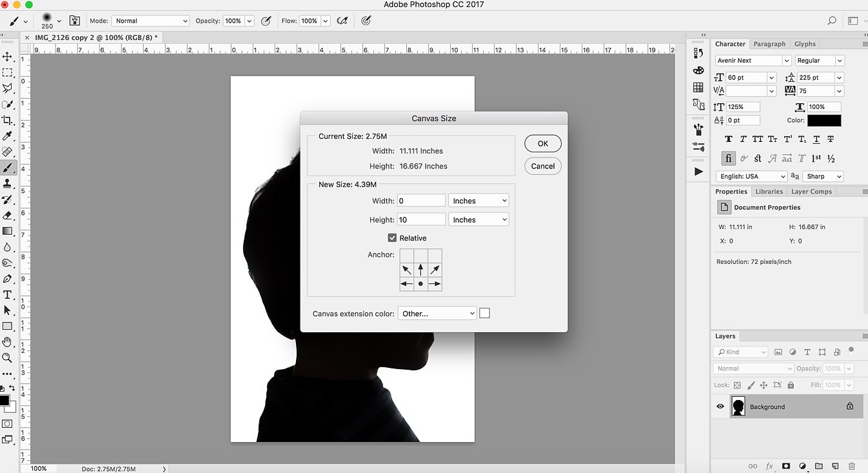Click the canvas extension color swatch
This screenshot has height=473, width=868.
pos(485,313)
